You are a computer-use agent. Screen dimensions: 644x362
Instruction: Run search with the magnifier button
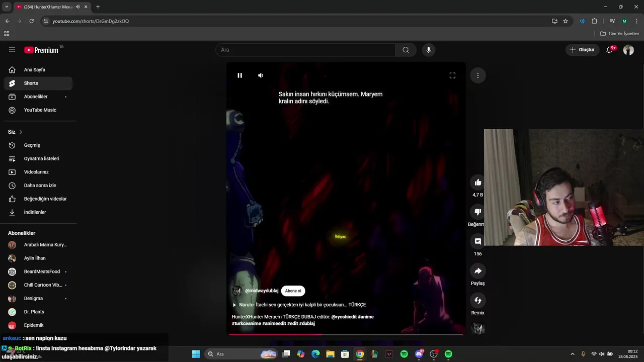point(406,50)
